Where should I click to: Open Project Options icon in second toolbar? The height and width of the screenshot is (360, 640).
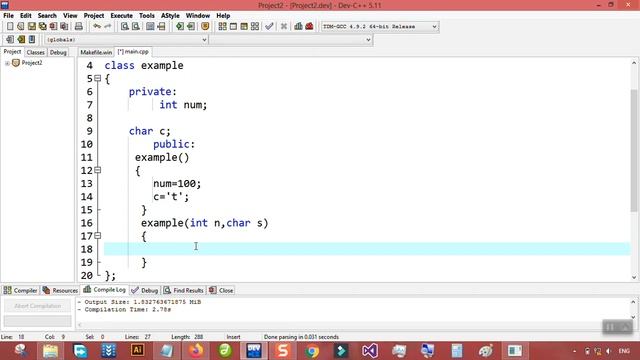pos(32,40)
